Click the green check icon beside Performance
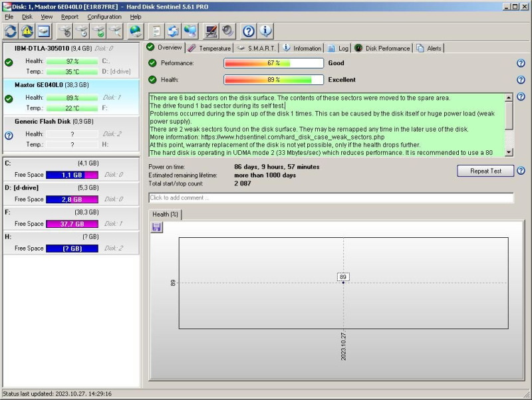 point(152,62)
